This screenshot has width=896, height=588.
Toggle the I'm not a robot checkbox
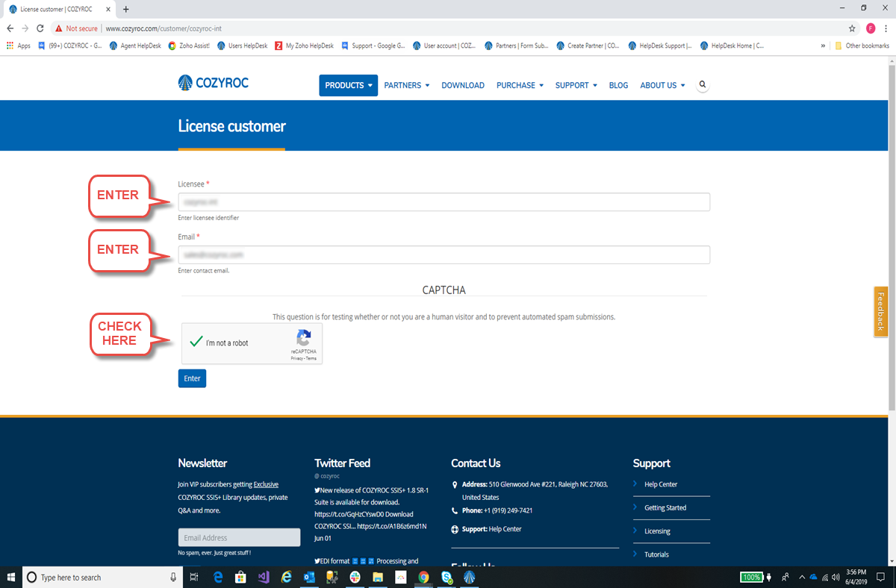click(196, 343)
